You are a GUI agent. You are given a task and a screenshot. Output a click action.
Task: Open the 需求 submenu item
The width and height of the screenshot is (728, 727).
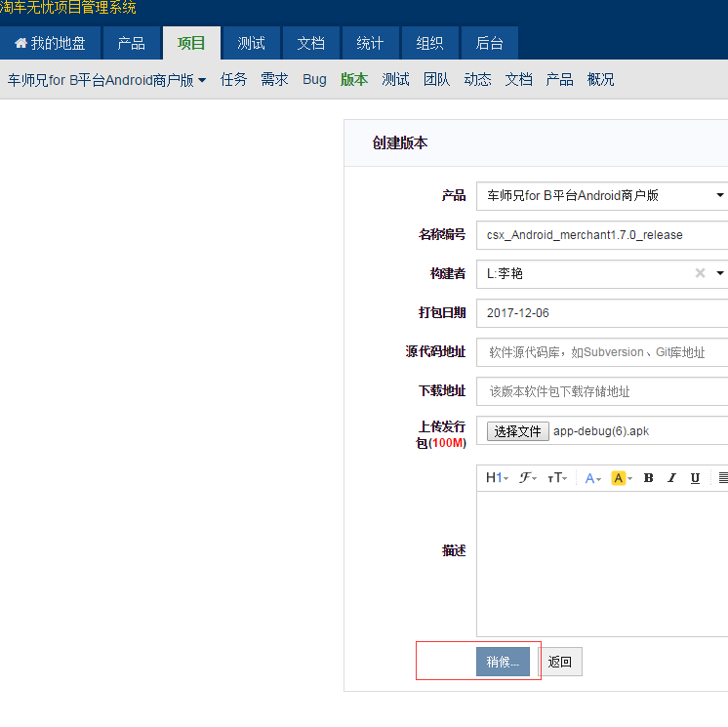click(274, 79)
